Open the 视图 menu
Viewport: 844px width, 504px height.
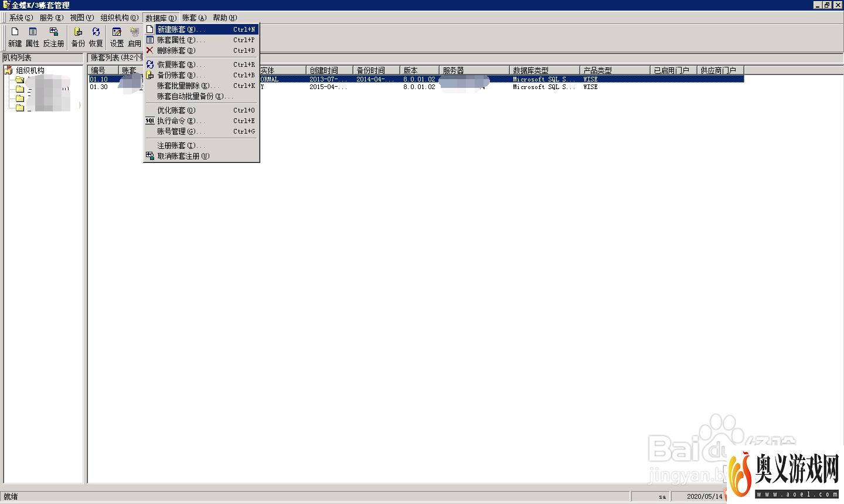point(81,18)
